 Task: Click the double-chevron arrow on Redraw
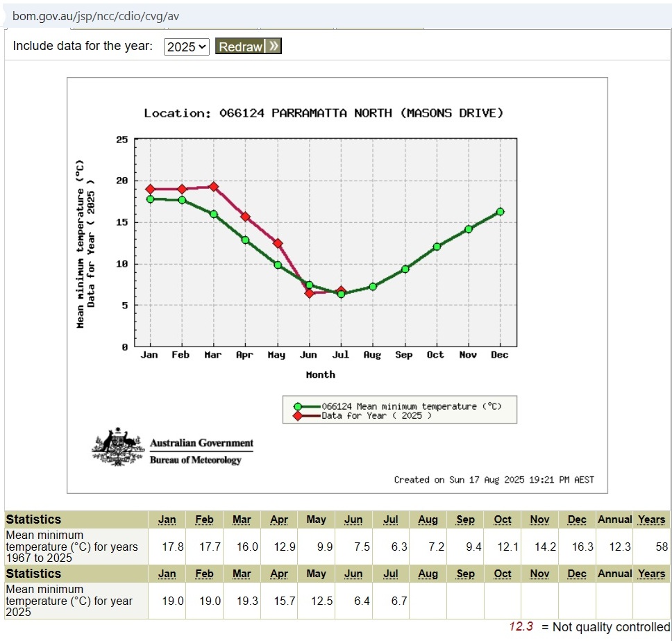[274, 47]
